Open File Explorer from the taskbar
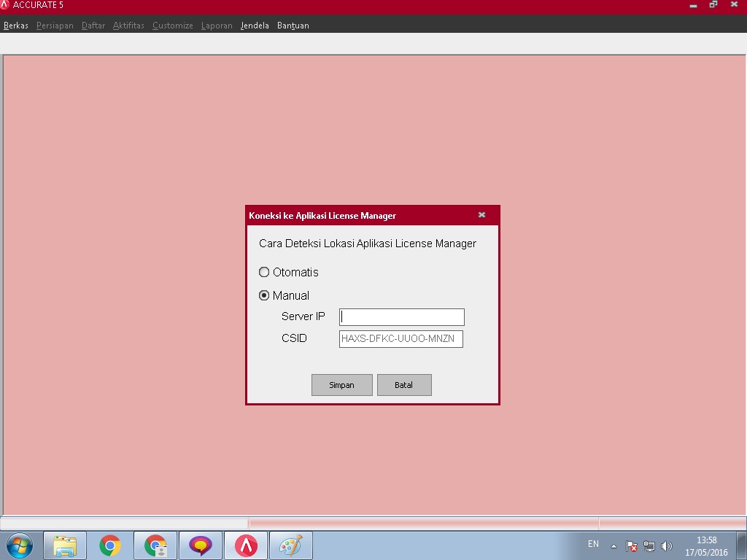 (x=65, y=545)
